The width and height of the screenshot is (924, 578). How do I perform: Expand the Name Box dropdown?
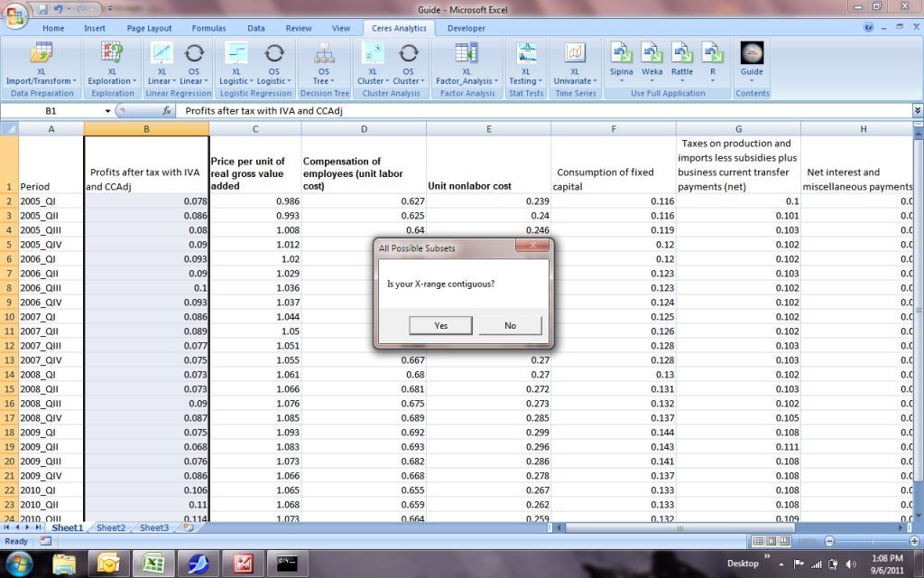point(108,111)
